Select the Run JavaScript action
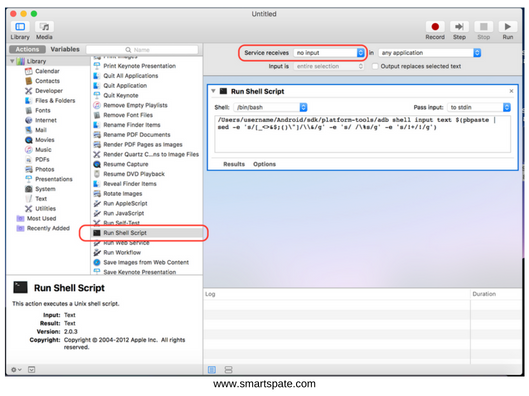 (123, 213)
